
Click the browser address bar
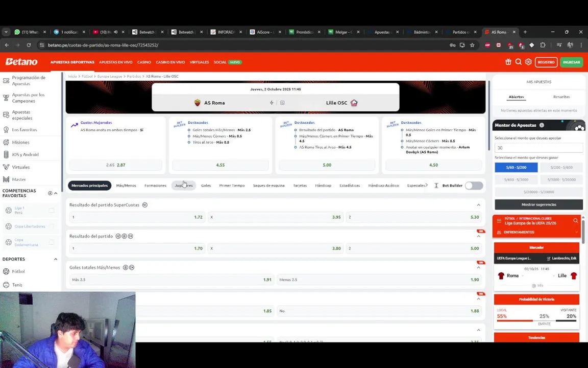244,45
